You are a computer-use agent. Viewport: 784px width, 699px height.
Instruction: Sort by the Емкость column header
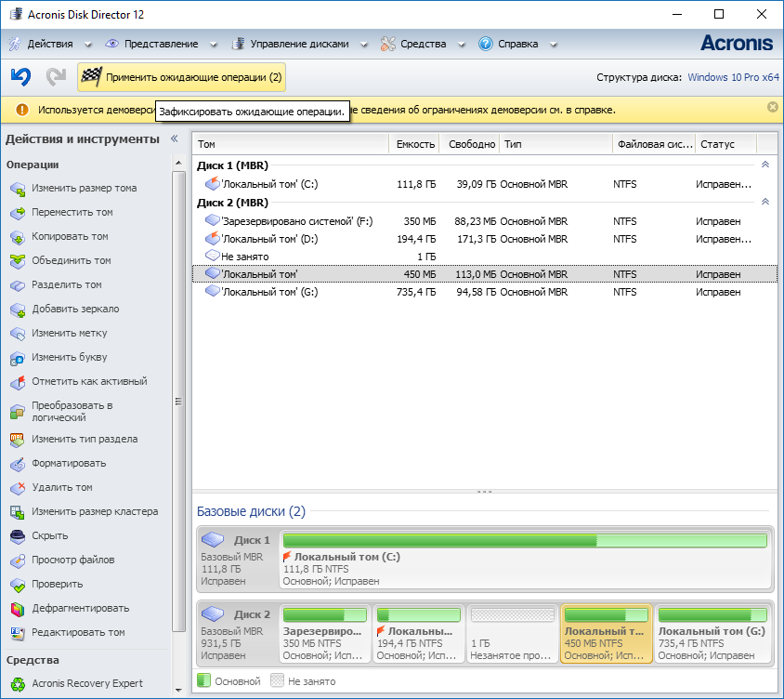[x=414, y=144]
